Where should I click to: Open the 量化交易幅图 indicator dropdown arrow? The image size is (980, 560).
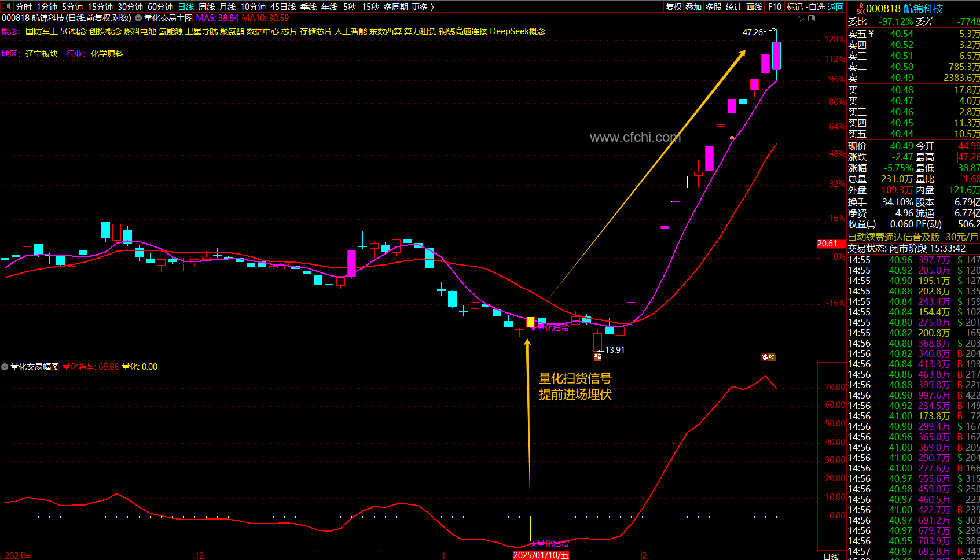[5, 367]
